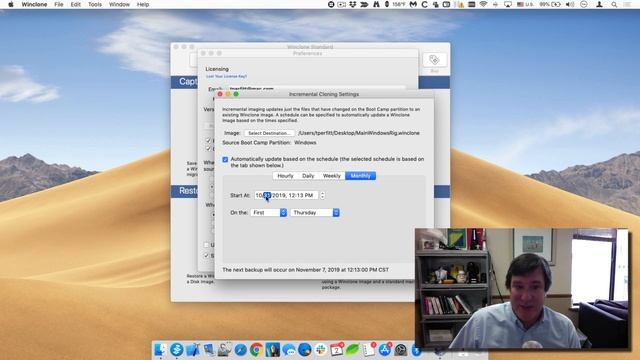Open the Winclone application menu
This screenshot has width=640, height=360.
pos(34,4)
